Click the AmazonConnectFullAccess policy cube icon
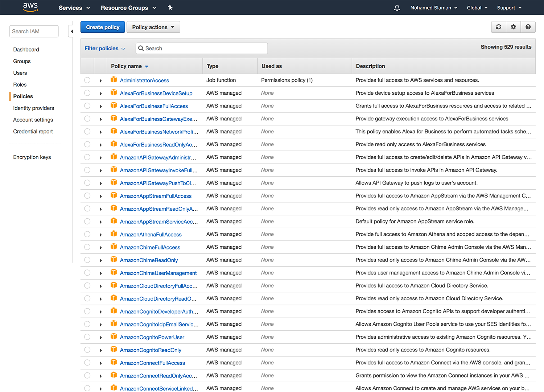 pyautogui.click(x=114, y=362)
